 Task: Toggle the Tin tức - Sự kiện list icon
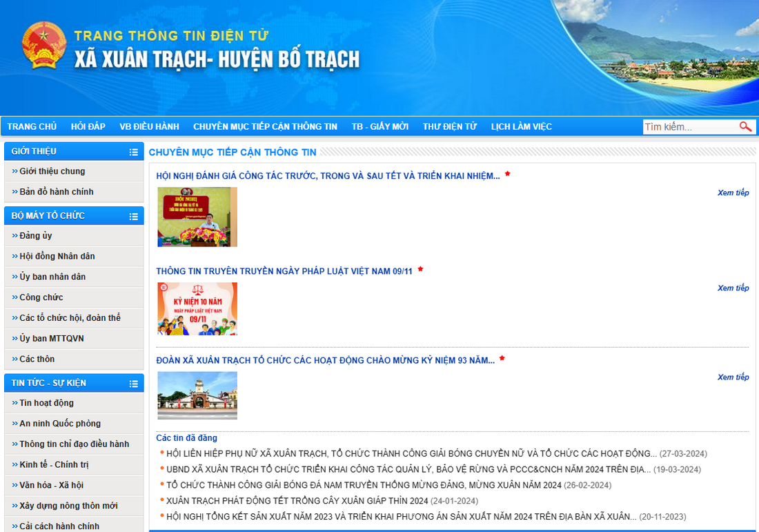(133, 384)
